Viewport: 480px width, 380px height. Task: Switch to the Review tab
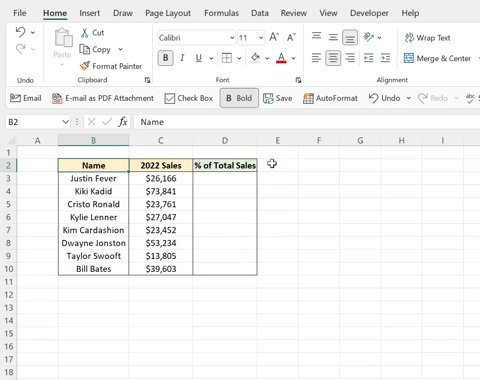294,13
